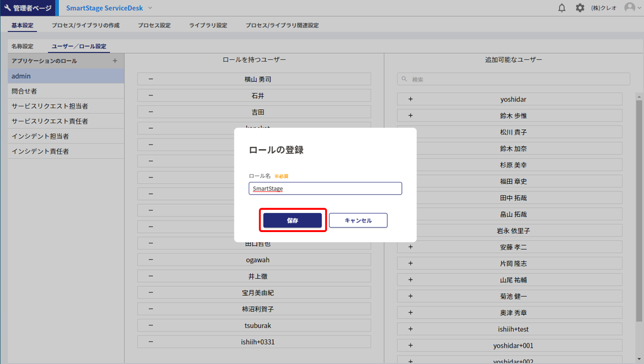Screen dimensions: 644x364
Task: Remove ogawah from the role
Action: [151, 260]
